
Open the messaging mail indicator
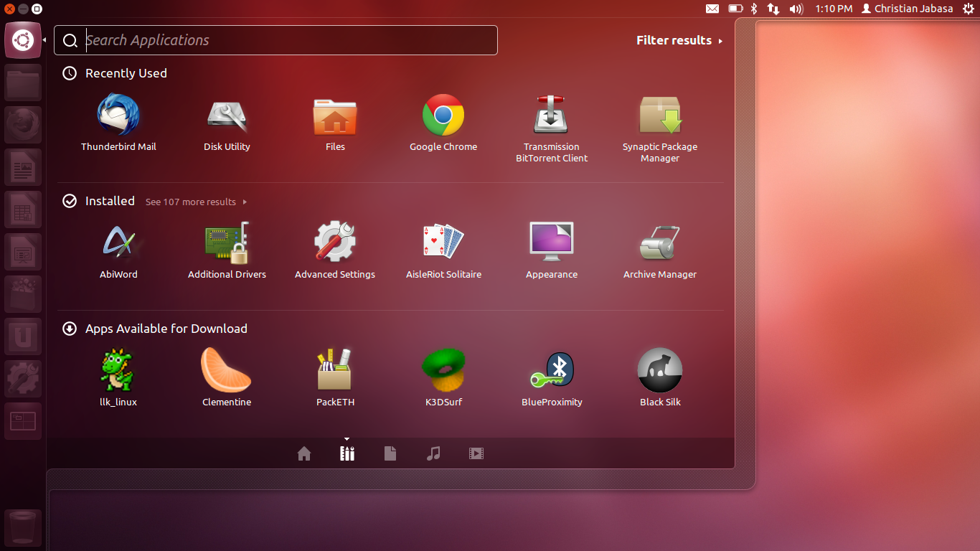pyautogui.click(x=712, y=9)
